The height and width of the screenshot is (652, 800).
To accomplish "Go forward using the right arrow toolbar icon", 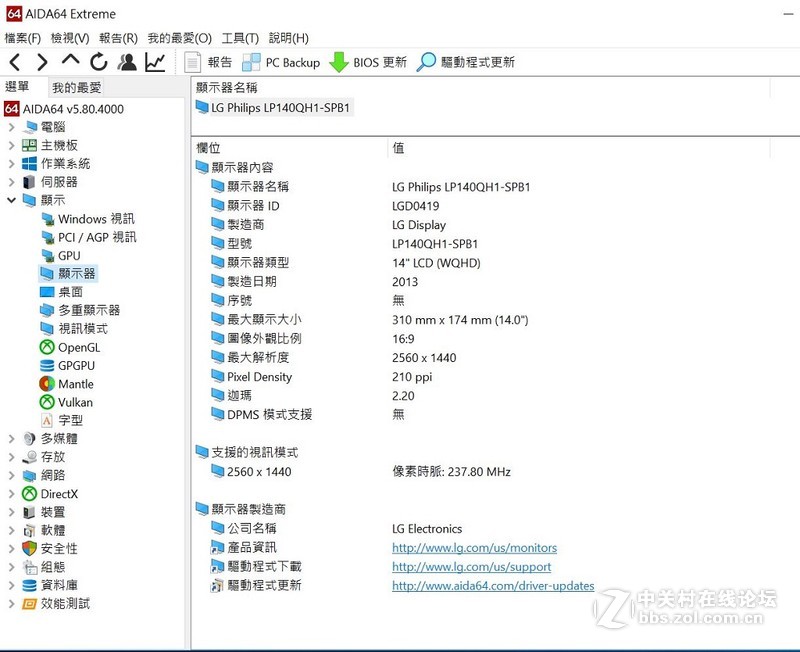I will click(x=42, y=62).
